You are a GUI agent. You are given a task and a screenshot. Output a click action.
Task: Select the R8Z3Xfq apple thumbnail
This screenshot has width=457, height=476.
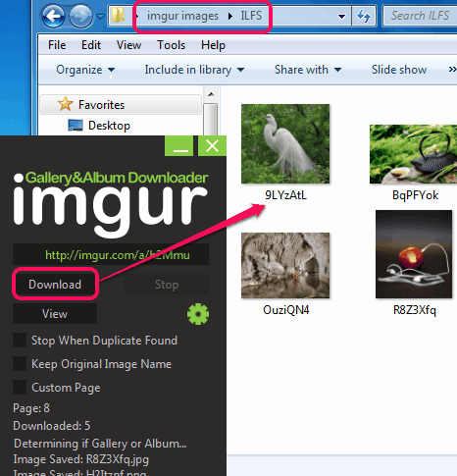point(414,254)
